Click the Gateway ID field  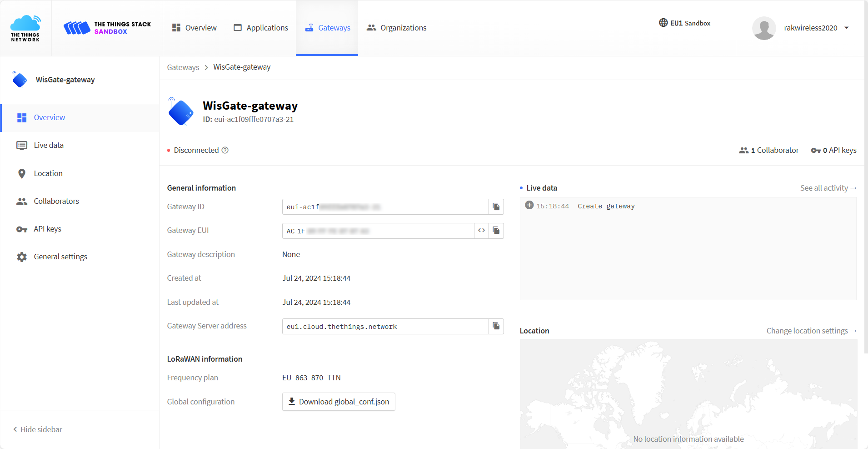coord(385,207)
